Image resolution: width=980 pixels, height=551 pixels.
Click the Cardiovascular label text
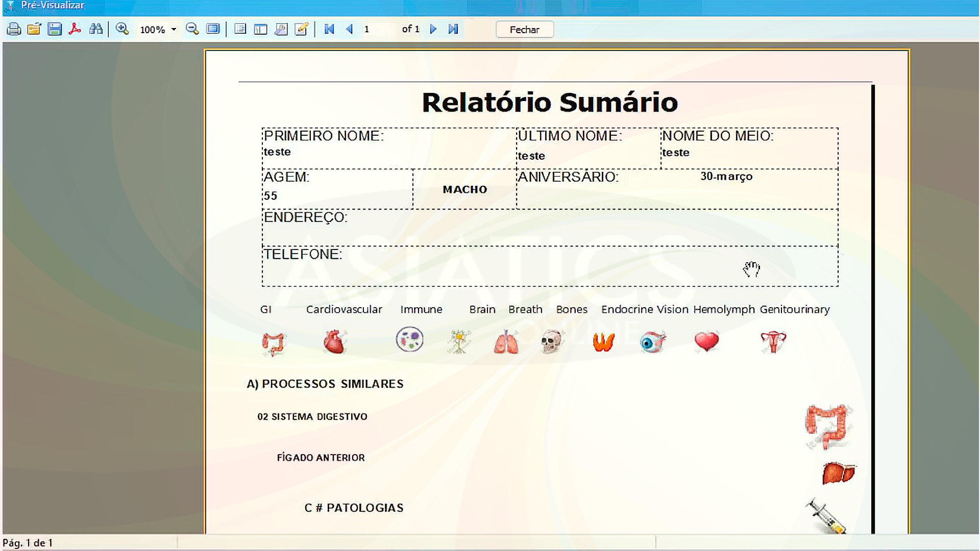click(344, 309)
